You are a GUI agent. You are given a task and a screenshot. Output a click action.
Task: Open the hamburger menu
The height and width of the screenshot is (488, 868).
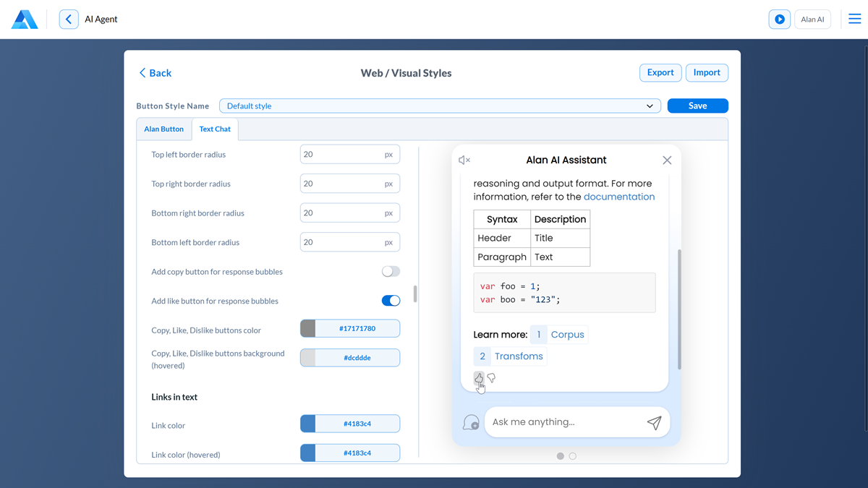(854, 20)
